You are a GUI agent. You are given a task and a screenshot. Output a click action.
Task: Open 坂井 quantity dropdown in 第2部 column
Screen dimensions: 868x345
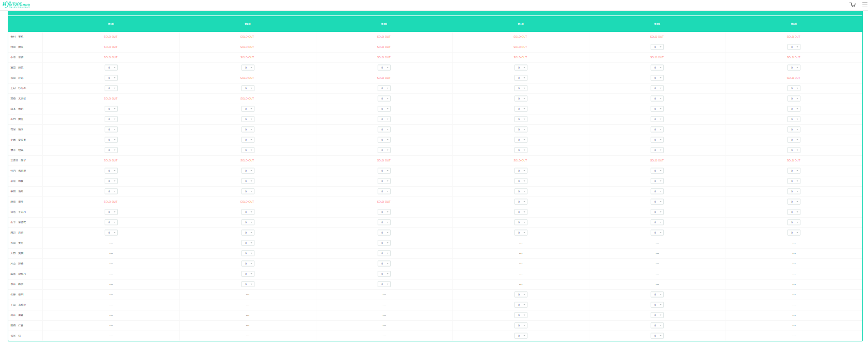[x=248, y=284]
